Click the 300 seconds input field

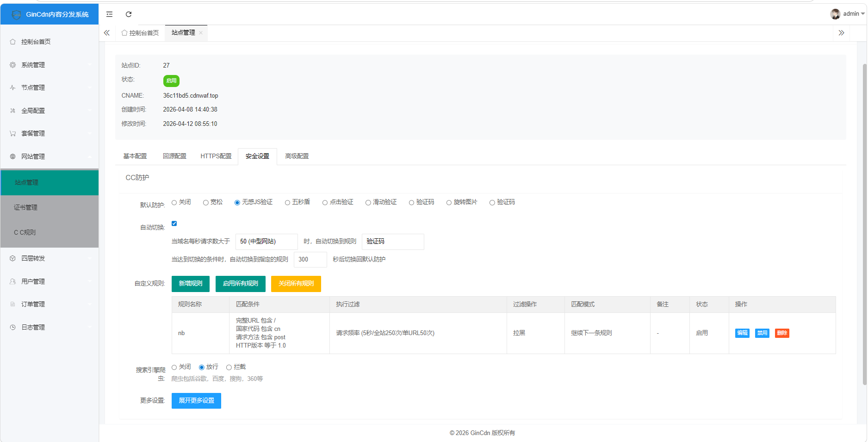[x=310, y=260]
